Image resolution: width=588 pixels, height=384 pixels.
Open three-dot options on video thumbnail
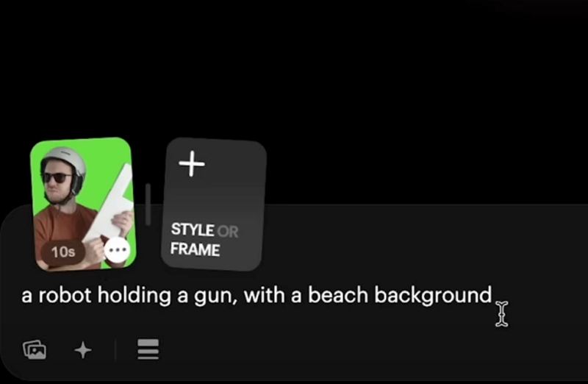(117, 250)
